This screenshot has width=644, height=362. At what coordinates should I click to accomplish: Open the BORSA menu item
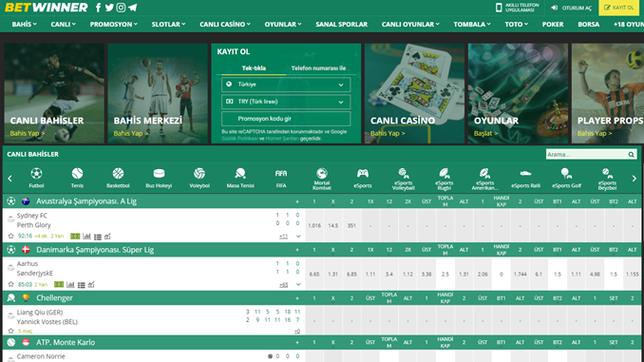coord(588,25)
